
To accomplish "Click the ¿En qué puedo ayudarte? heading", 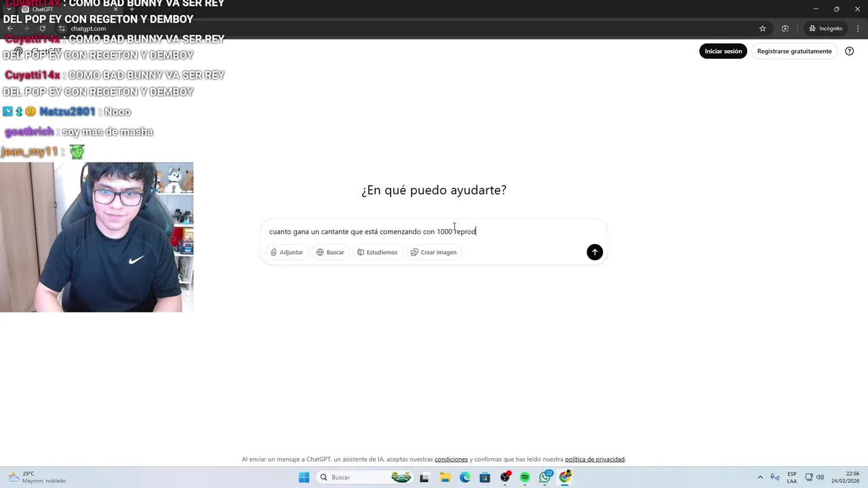I will (434, 190).
